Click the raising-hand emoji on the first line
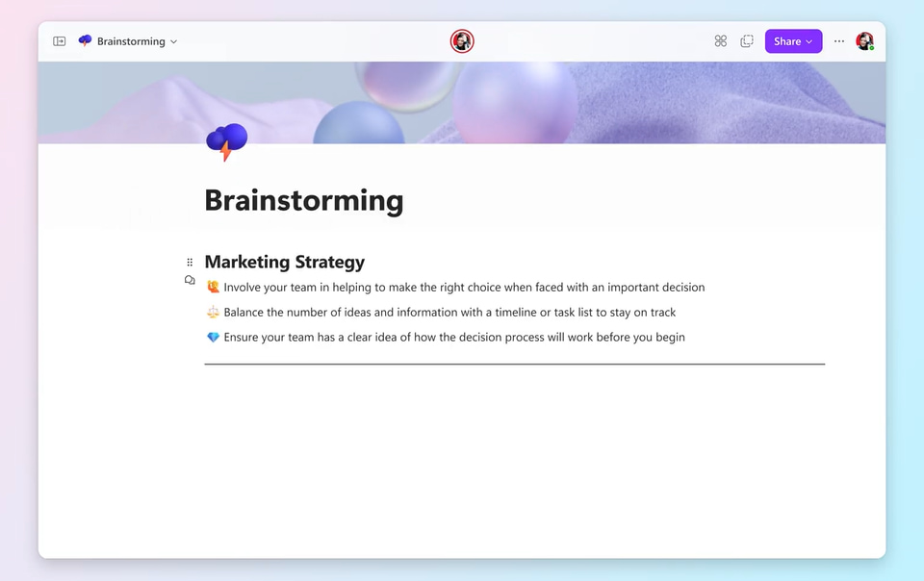Viewport: 924px width, 581px height. 213,288
